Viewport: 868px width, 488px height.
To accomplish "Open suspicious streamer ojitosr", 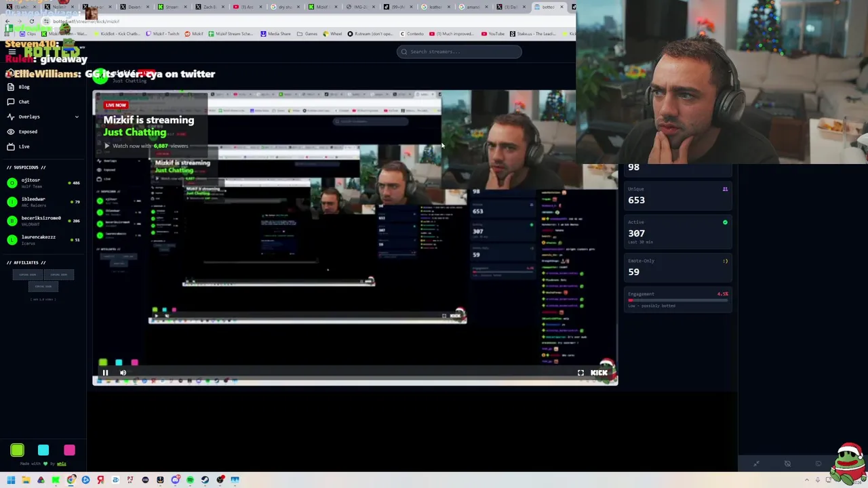I will 43,182.
